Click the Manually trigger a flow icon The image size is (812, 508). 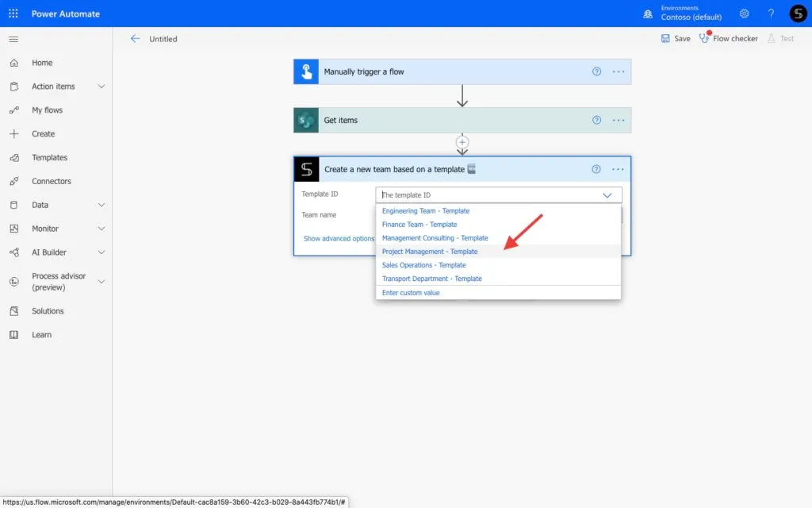point(306,71)
